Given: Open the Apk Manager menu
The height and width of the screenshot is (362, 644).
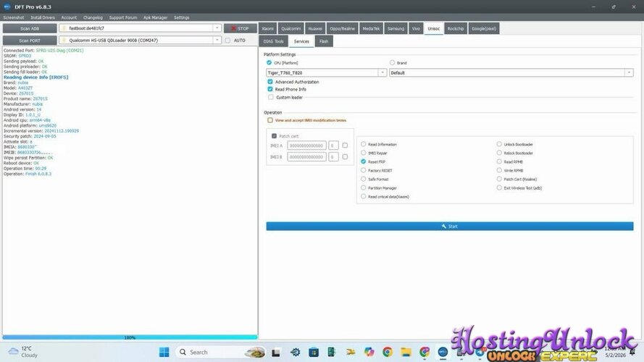Looking at the screenshot, I should (x=155, y=17).
